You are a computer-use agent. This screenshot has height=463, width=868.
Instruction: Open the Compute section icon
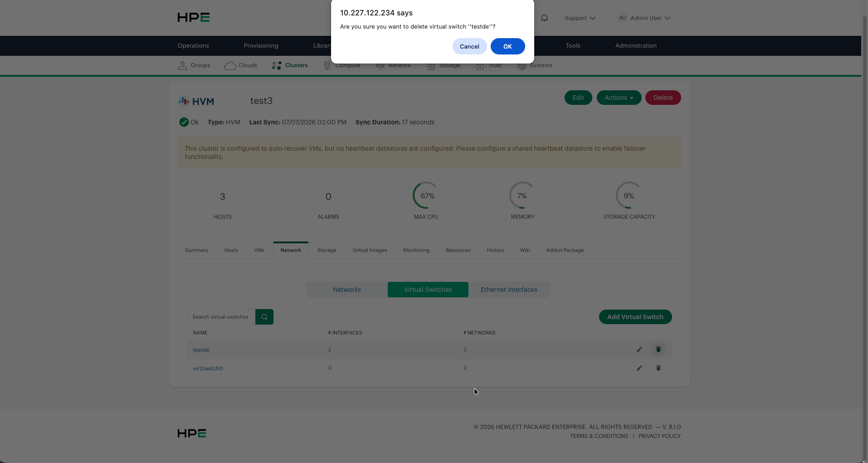(x=327, y=66)
